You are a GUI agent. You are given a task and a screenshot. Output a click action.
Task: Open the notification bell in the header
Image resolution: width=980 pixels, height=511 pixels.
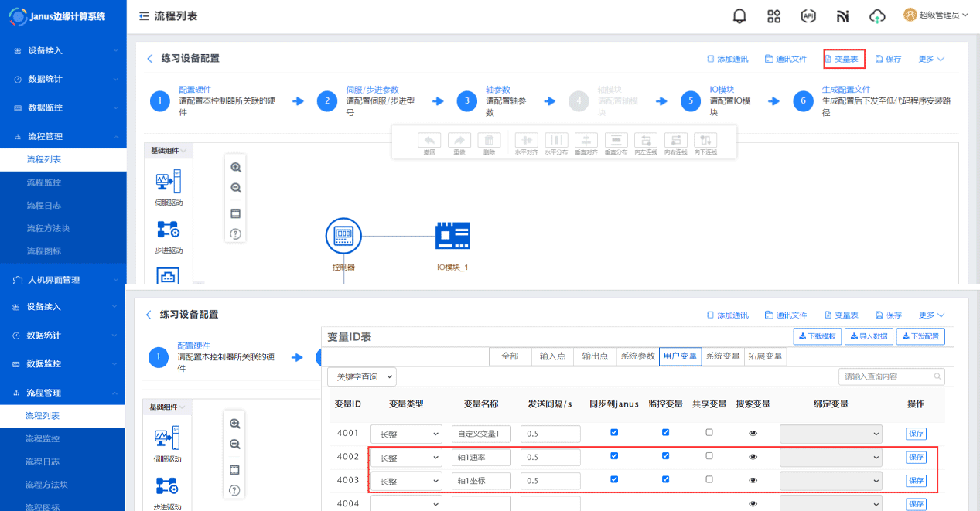[x=739, y=16]
